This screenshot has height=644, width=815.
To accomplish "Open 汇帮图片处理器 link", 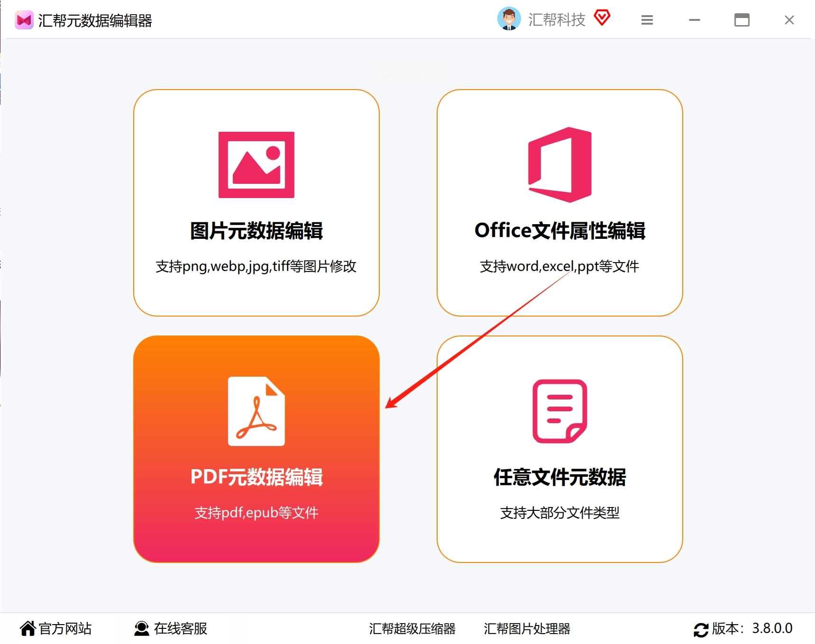I will [527, 629].
